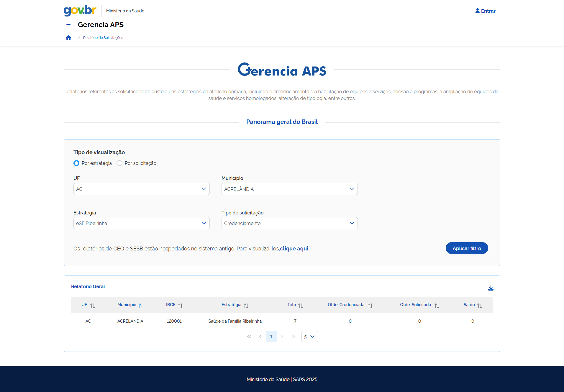Open the Estratégia dropdown
This screenshot has height=392, width=564.
[141, 223]
